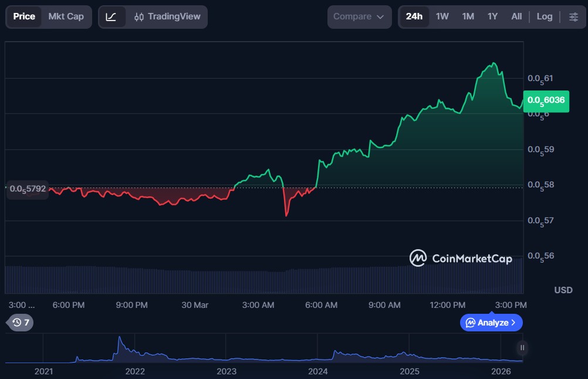Select the 1M time range
The height and width of the screenshot is (379, 588).
tap(468, 16)
